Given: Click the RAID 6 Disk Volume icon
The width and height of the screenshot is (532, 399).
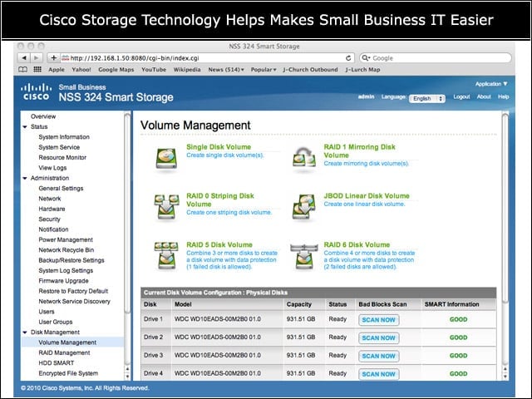Looking at the screenshot, I should [x=304, y=255].
